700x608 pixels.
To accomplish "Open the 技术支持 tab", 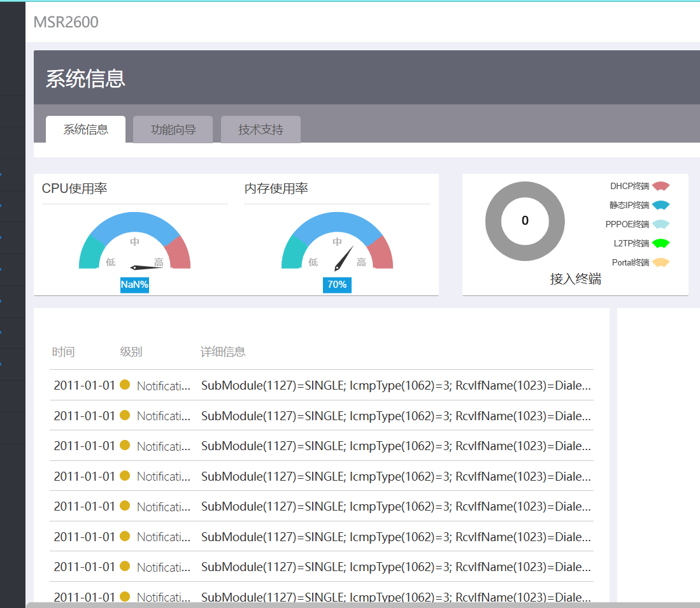I will coord(261,130).
